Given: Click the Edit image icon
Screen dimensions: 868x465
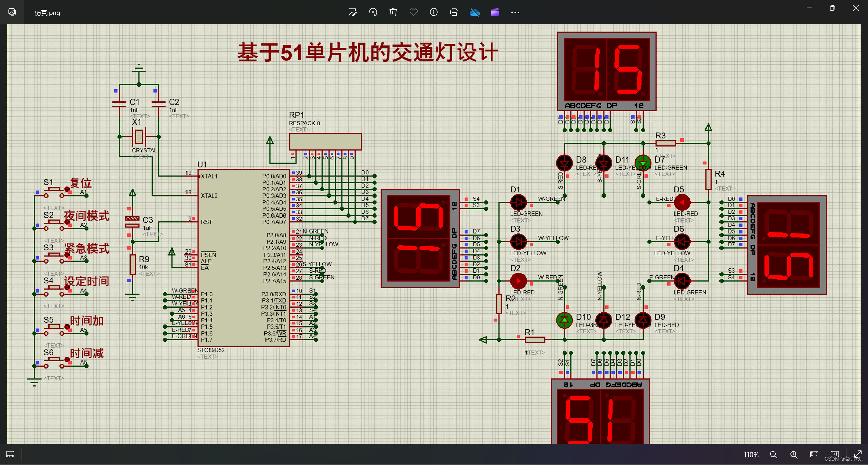Looking at the screenshot, I should coord(352,13).
